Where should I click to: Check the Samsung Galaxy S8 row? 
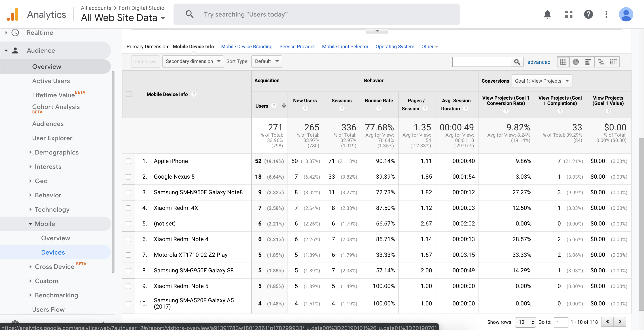click(129, 270)
